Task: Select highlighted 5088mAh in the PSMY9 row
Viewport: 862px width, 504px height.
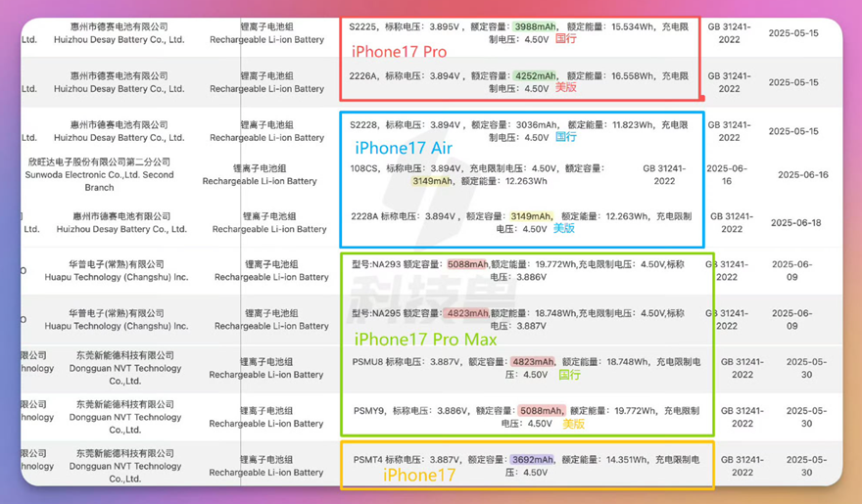Action: pos(540,411)
